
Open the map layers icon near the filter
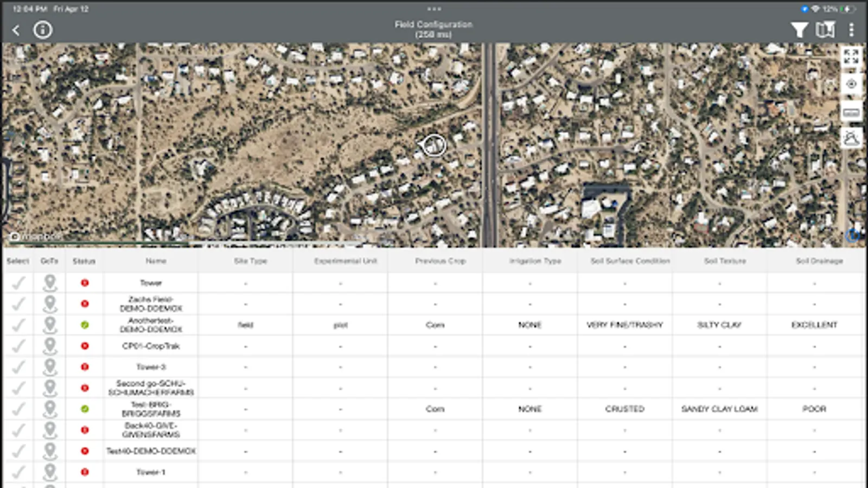point(825,30)
